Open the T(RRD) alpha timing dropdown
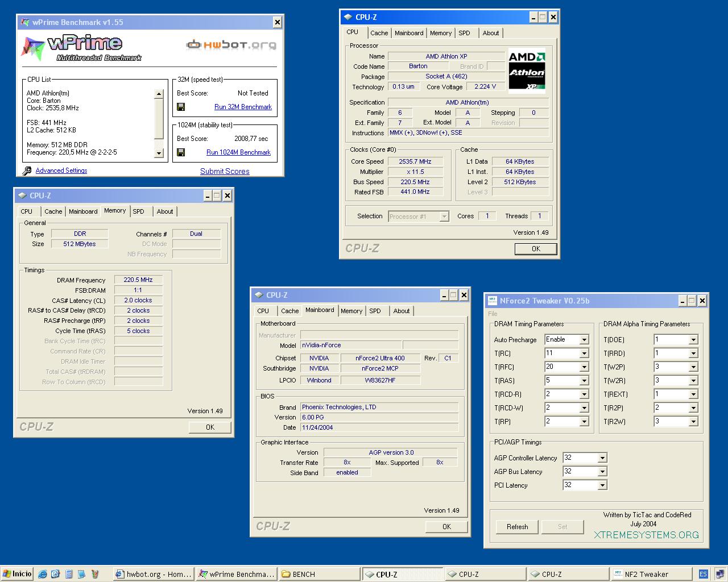Image resolution: width=728 pixels, height=582 pixels. coord(693,354)
